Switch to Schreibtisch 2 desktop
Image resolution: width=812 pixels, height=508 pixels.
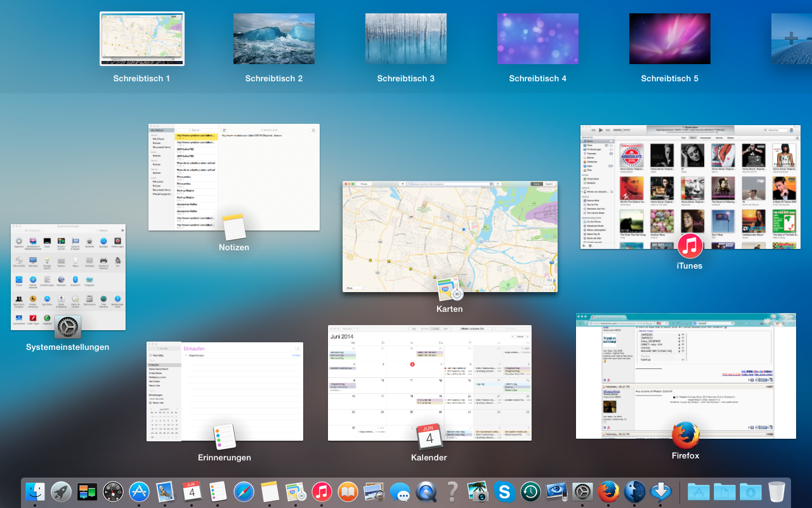coord(274,39)
